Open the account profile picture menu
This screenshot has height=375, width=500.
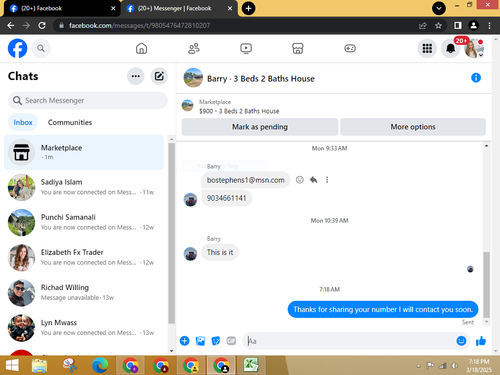(474, 49)
